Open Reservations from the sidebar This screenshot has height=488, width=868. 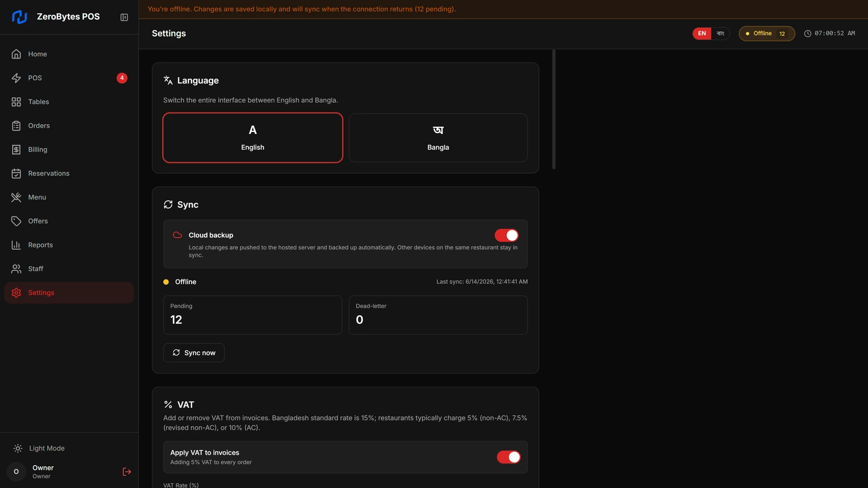point(69,174)
